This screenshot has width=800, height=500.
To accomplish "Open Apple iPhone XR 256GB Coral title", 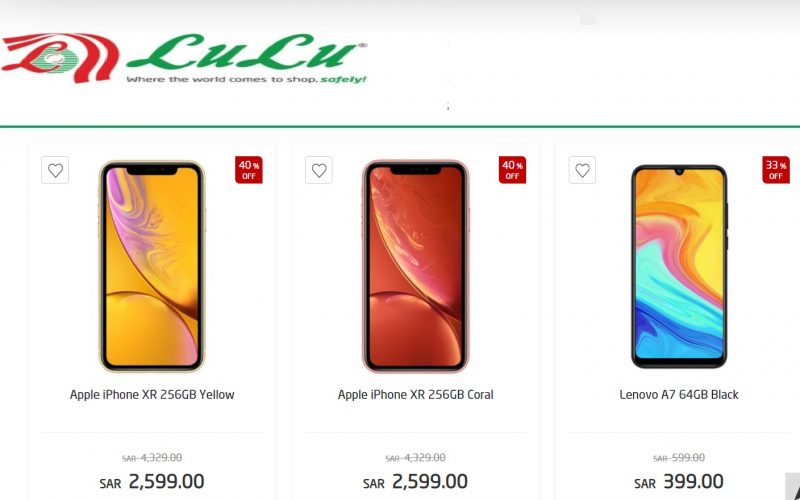I will pos(415,394).
